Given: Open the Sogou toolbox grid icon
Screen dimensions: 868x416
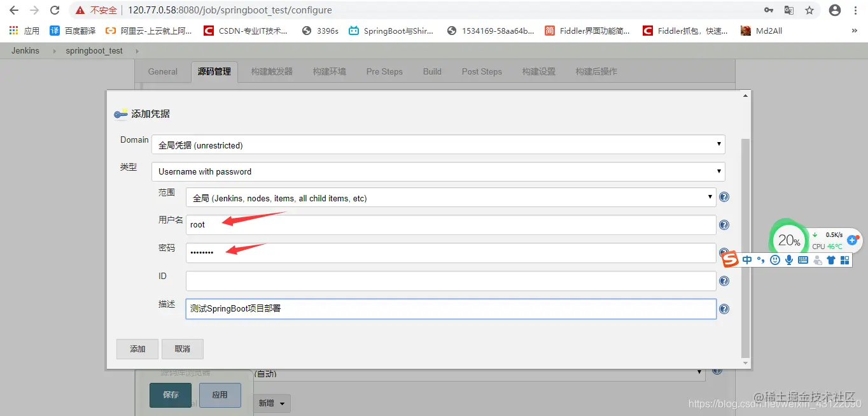Looking at the screenshot, I should (x=845, y=260).
